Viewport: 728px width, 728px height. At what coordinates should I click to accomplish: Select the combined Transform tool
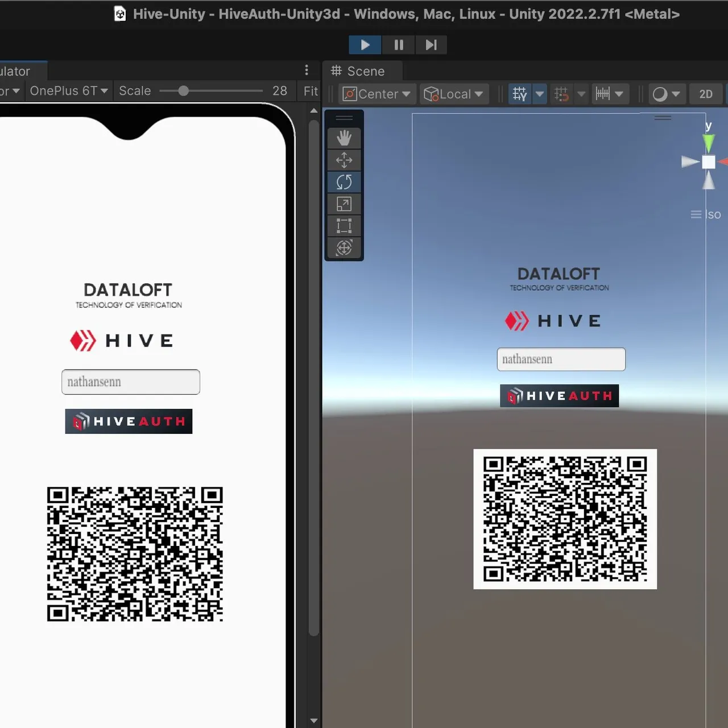(344, 247)
